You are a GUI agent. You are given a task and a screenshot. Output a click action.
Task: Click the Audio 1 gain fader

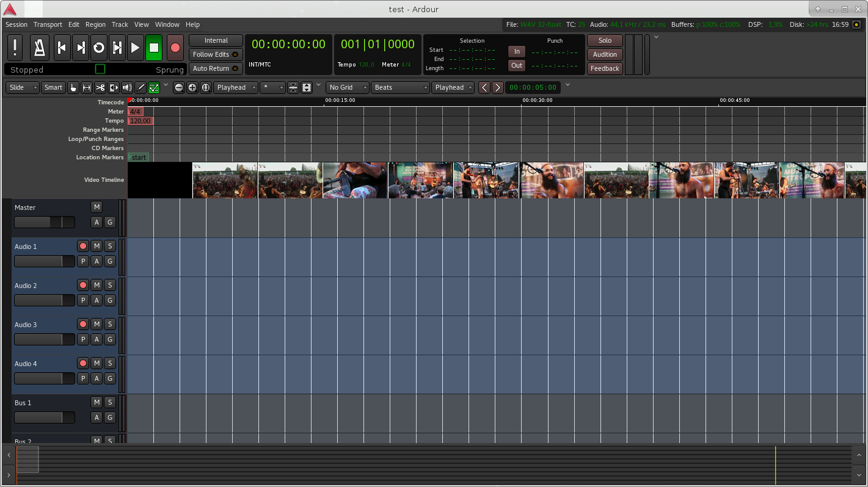[x=45, y=261]
